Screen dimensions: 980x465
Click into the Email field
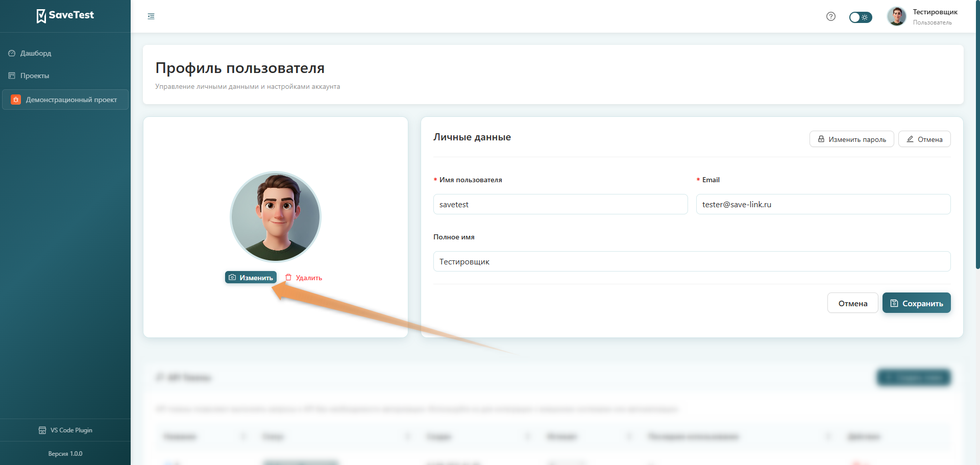tap(823, 204)
